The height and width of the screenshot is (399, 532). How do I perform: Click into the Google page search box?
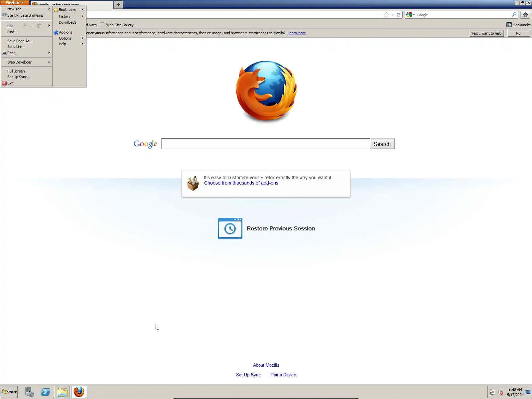click(x=265, y=144)
